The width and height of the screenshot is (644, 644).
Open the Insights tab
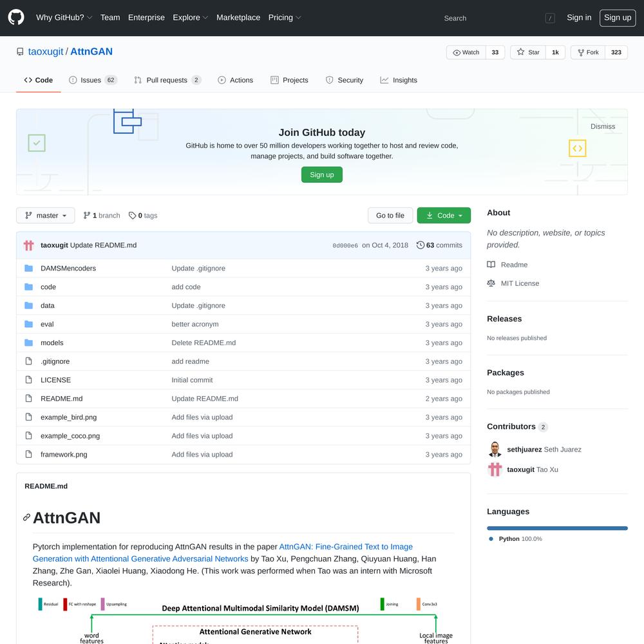coord(399,80)
